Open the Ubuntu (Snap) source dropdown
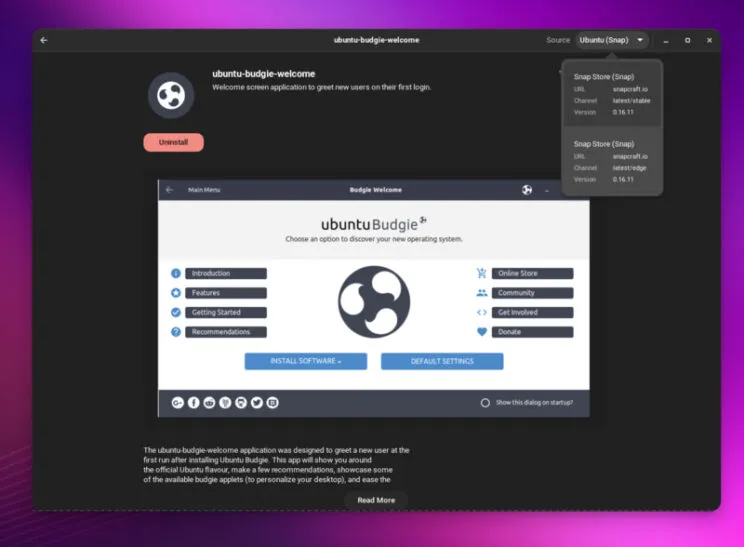The image size is (744, 547). click(x=612, y=40)
